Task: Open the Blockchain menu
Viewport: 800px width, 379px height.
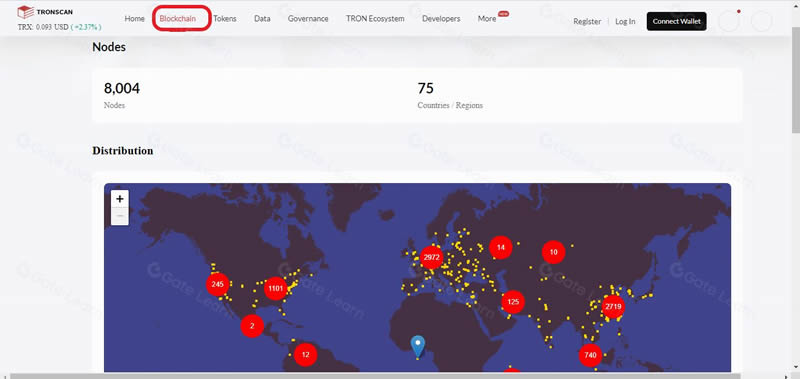Action: pos(178,19)
